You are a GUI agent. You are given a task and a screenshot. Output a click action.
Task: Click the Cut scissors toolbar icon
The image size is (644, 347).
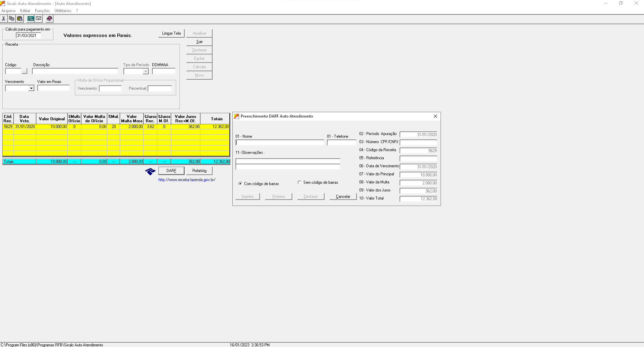pyautogui.click(x=4, y=18)
